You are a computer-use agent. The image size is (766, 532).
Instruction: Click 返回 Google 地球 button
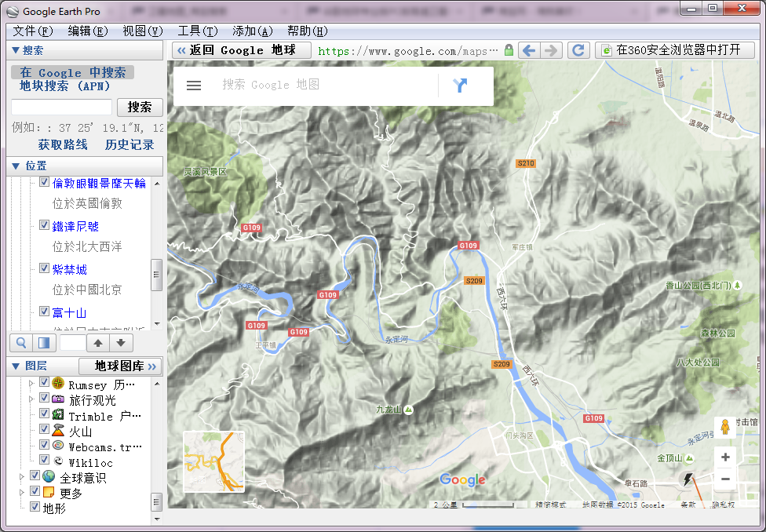242,50
